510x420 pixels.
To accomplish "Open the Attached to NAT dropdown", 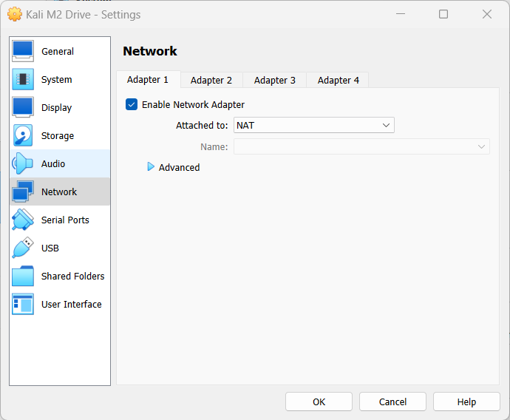I will point(314,125).
